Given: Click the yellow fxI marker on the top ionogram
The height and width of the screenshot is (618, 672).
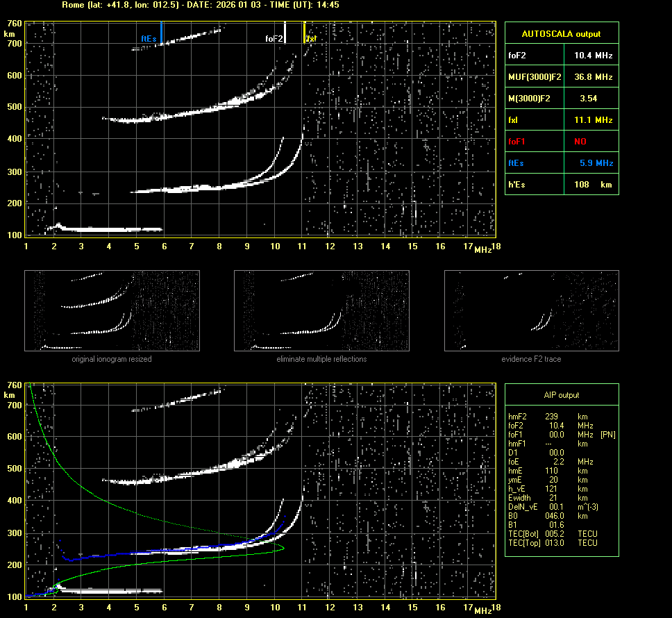Looking at the screenshot, I should point(305,32).
